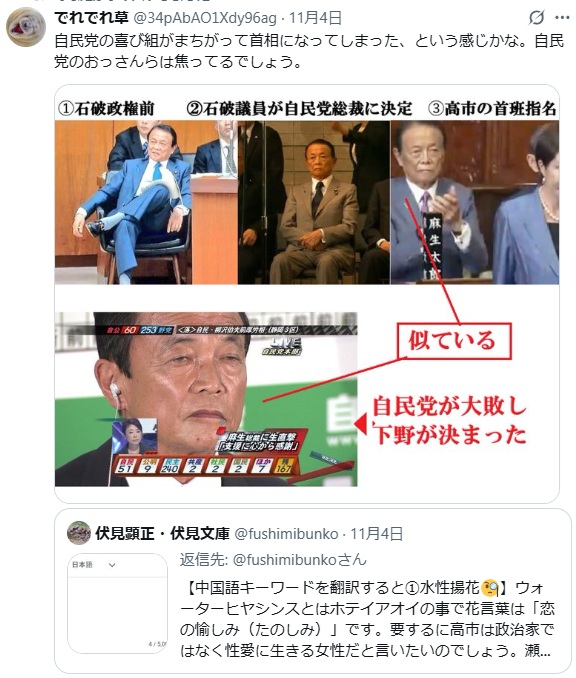Click the ③高市の首班指名 photo in the image
This screenshot has width=576, height=678.
(x=474, y=202)
